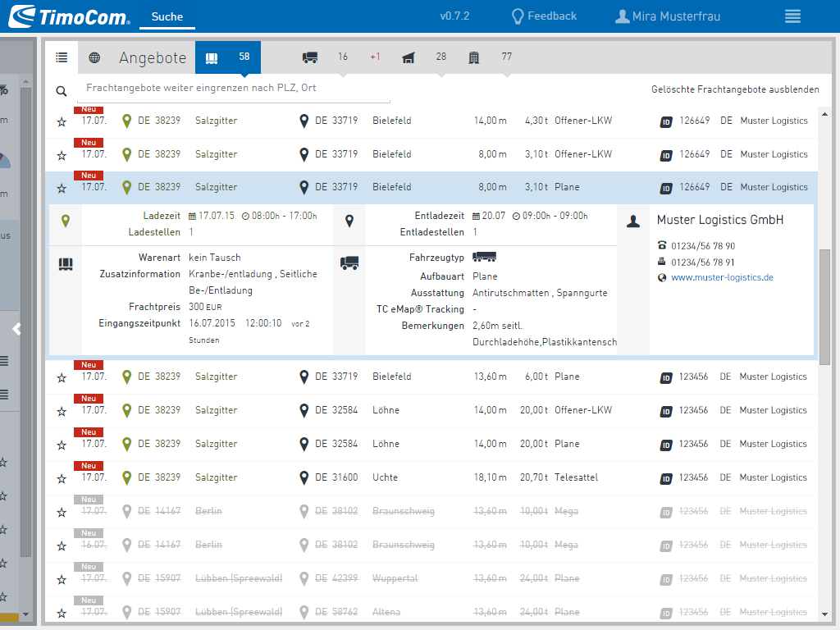Click the ID icon in the selected row
The width and height of the screenshot is (840, 630).
click(666, 188)
